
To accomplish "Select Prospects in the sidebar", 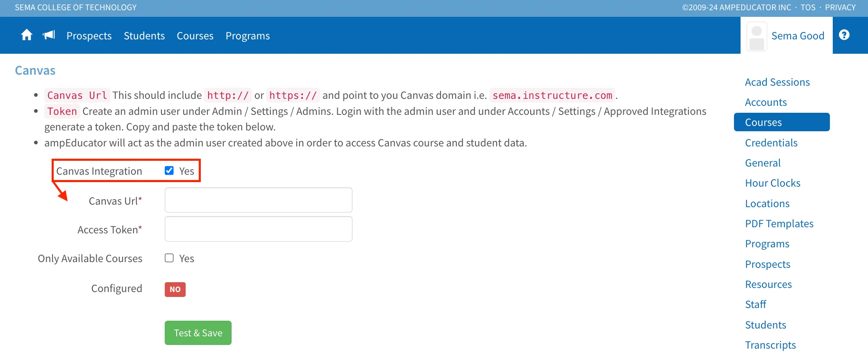I will coord(768,264).
